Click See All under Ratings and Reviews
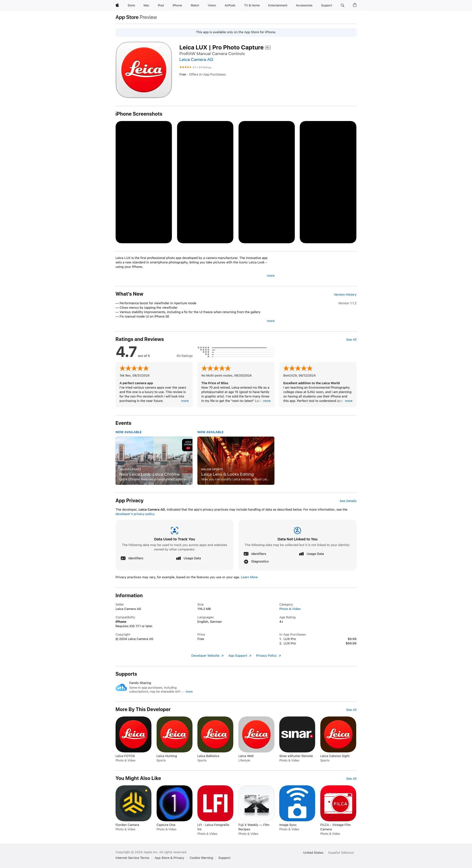Viewport: 472px width, 868px height. pyautogui.click(x=351, y=339)
